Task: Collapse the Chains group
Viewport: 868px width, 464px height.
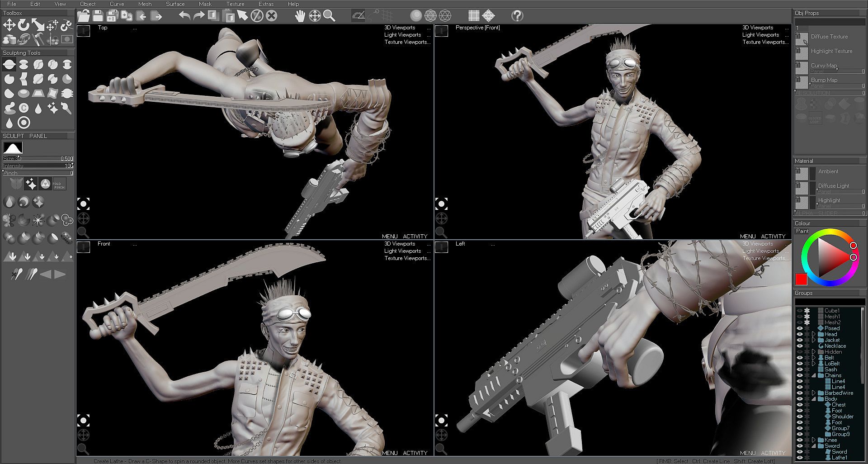Action: click(x=814, y=375)
